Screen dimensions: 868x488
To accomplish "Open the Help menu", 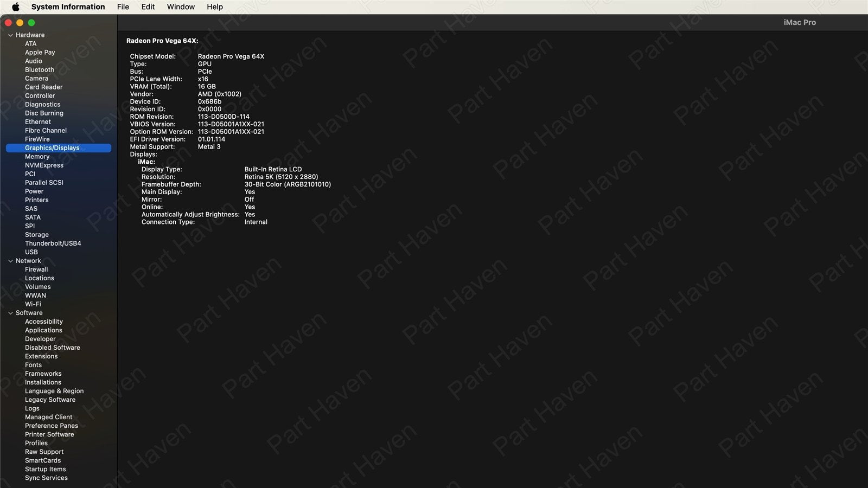I will [x=215, y=7].
